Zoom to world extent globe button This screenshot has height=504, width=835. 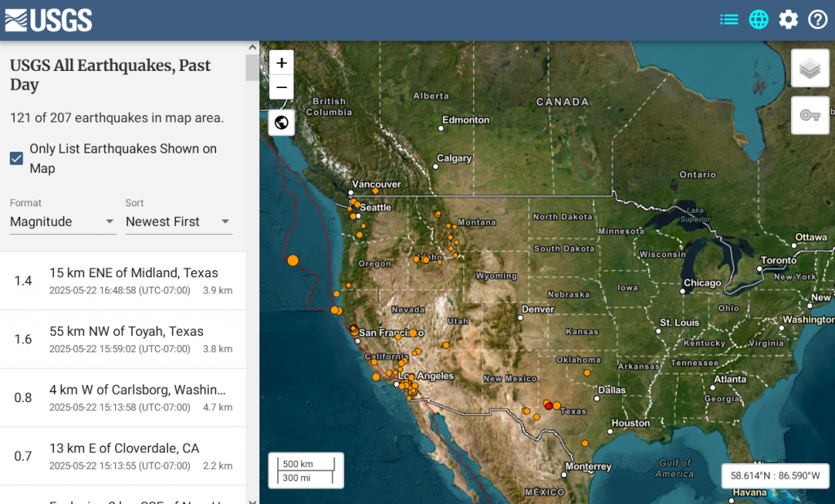pyautogui.click(x=281, y=122)
